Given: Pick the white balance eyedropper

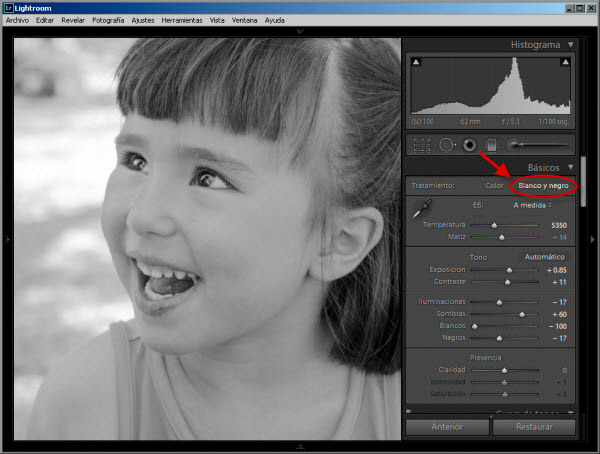Looking at the screenshot, I should [x=422, y=209].
